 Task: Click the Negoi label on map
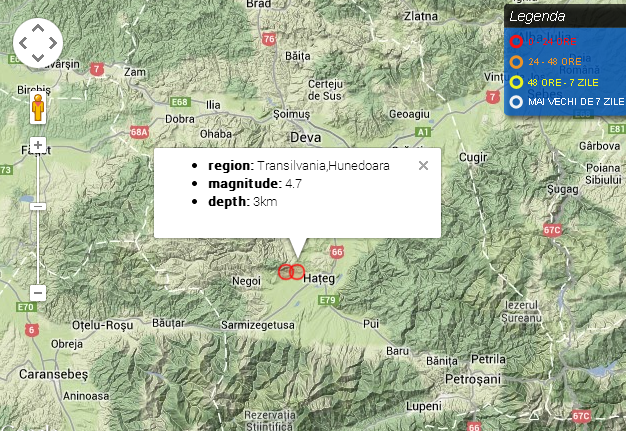(246, 281)
